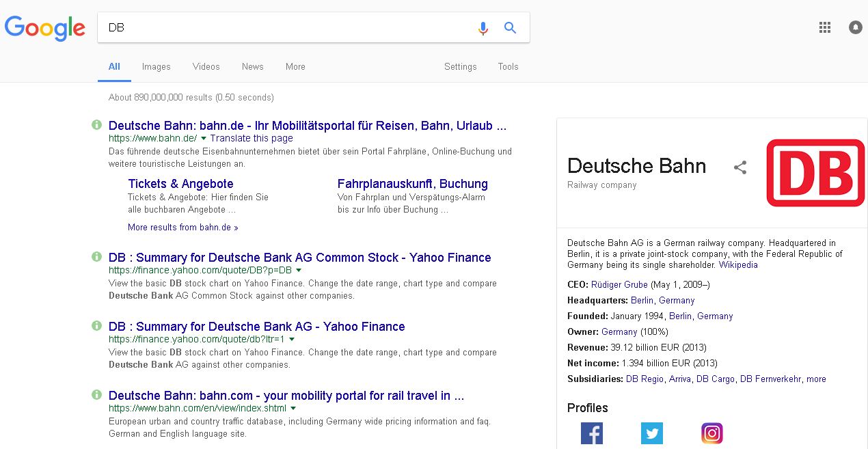This screenshot has width=868, height=449.
Task: Click More results from bahn.de
Action: pyautogui.click(x=183, y=228)
